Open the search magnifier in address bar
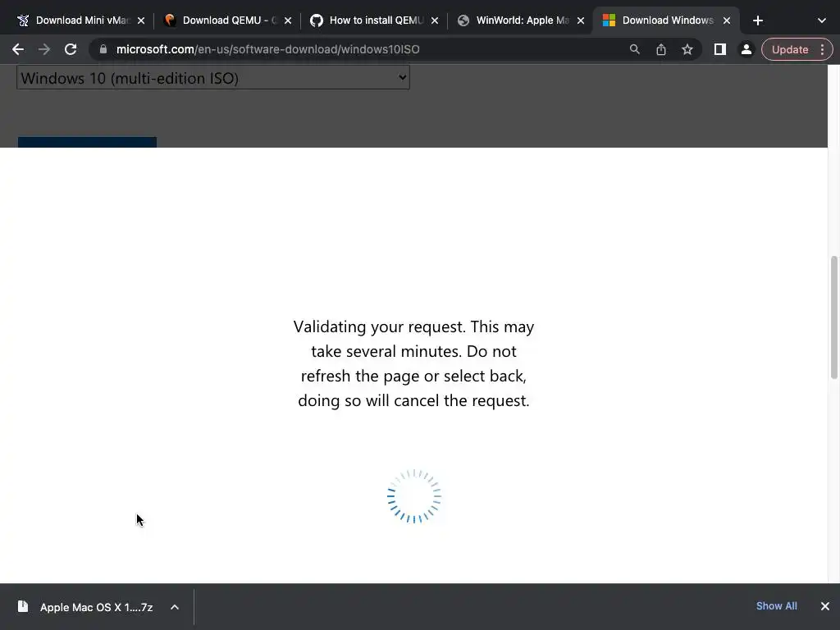 (635, 49)
